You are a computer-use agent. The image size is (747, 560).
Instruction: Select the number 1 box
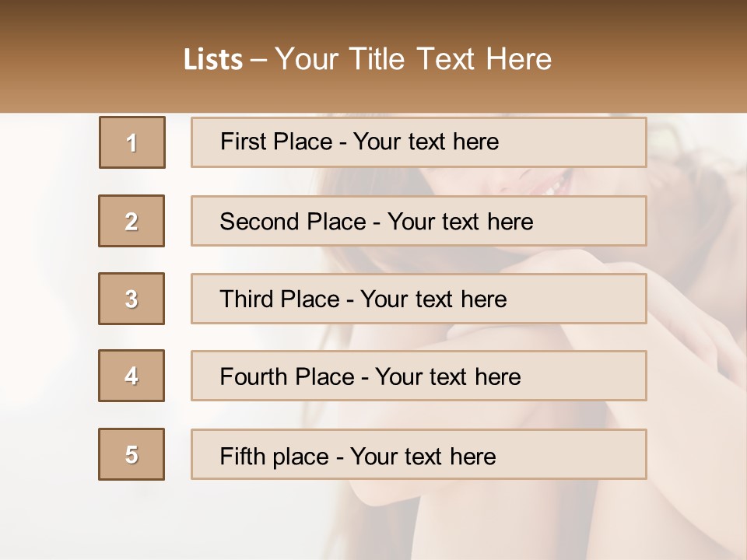point(132,142)
